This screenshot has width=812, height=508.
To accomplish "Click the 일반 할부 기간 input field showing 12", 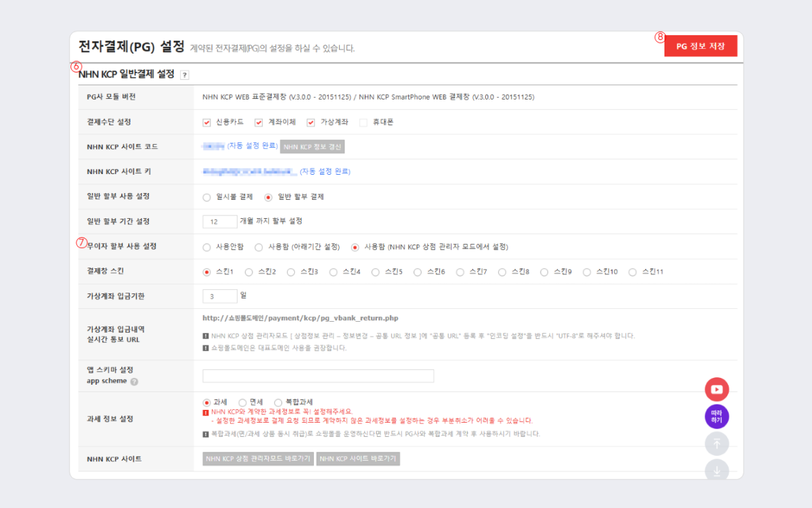I will pyautogui.click(x=220, y=221).
